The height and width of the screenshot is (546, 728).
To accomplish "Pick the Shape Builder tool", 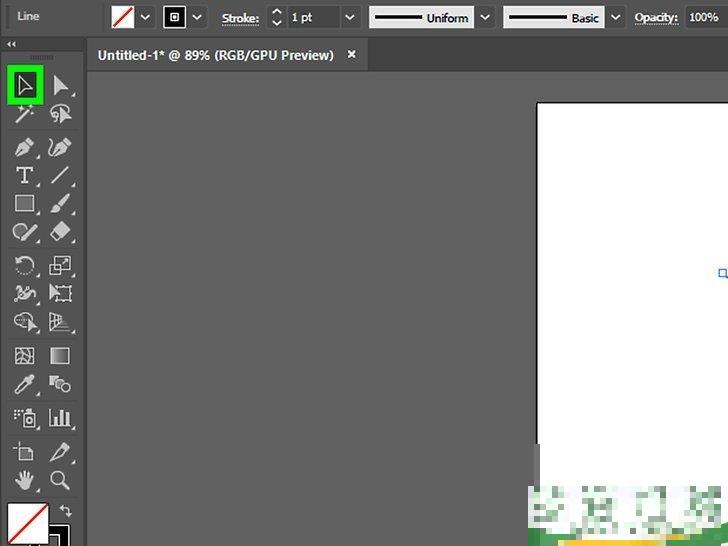I will coord(25,322).
